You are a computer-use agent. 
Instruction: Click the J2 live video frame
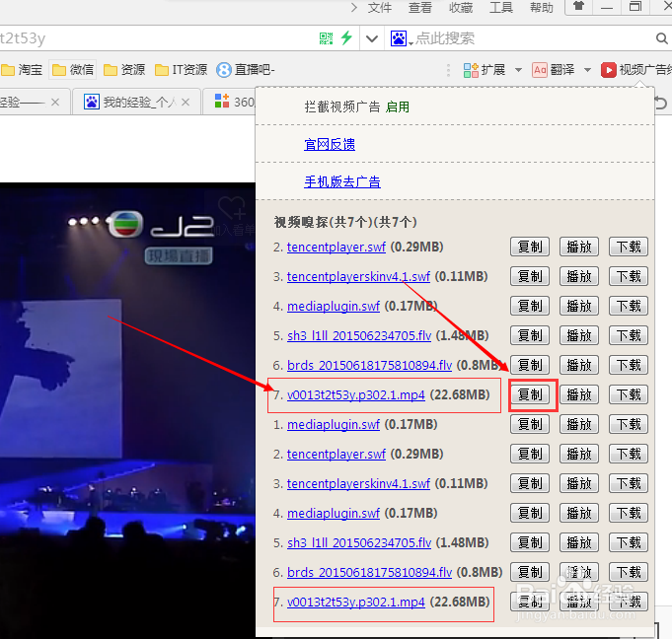[x=127, y=410]
